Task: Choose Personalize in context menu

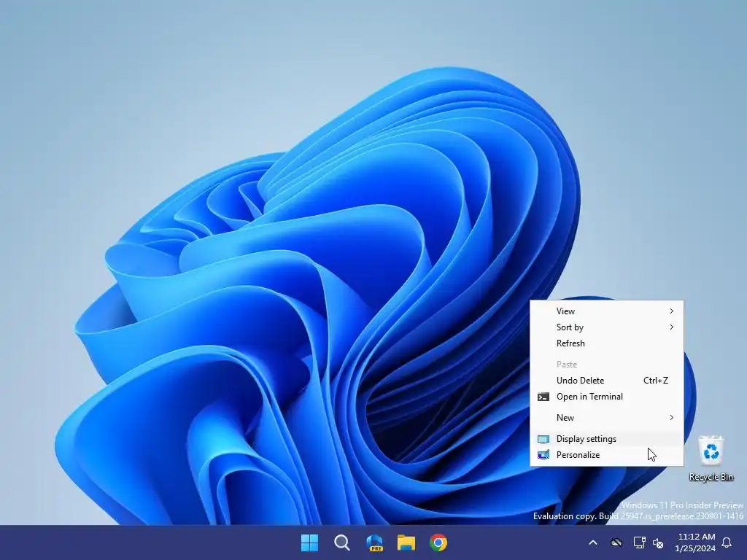Action: (606, 455)
